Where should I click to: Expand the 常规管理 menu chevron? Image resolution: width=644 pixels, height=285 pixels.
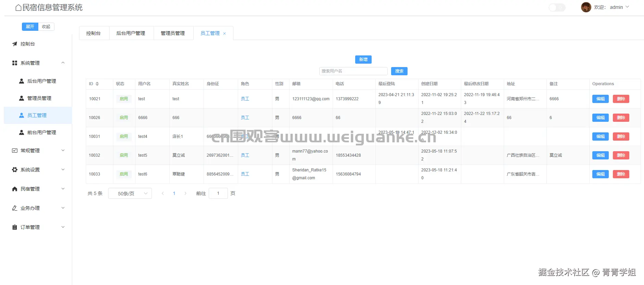(x=63, y=150)
